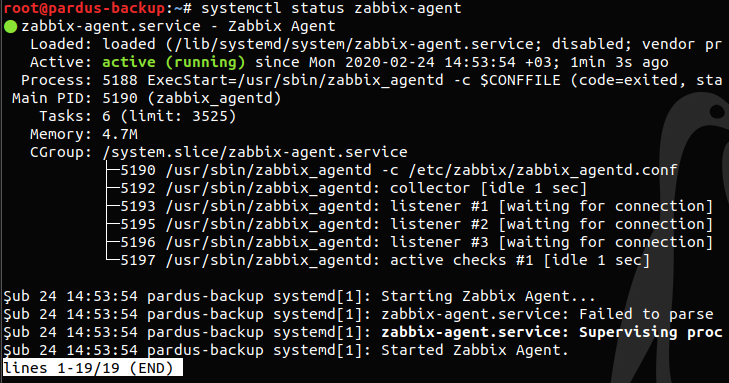The width and height of the screenshot is (729, 383).
Task: Click the CGroup path /system.slice/zabbix-agent.service
Action: tap(255, 152)
